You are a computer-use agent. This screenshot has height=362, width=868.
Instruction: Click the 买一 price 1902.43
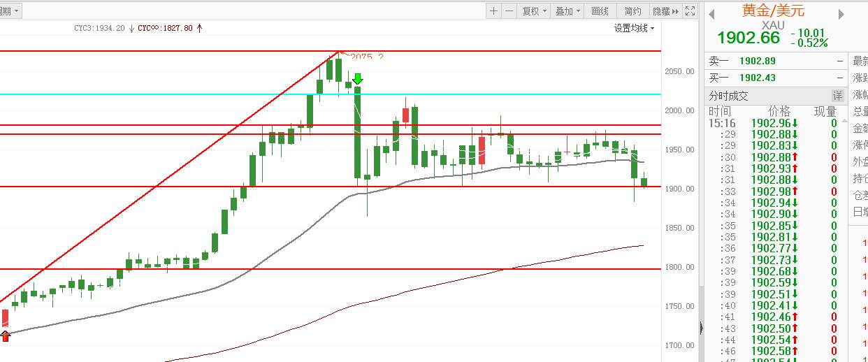click(x=758, y=78)
